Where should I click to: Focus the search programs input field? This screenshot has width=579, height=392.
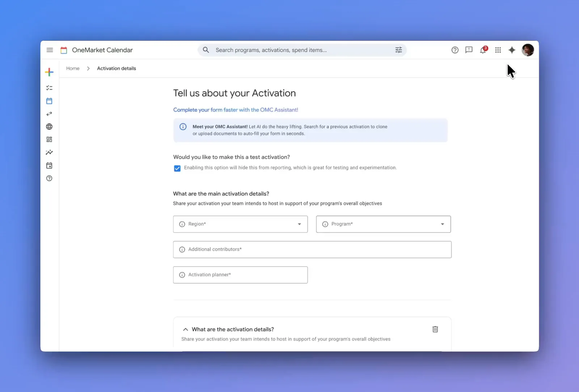coord(302,50)
